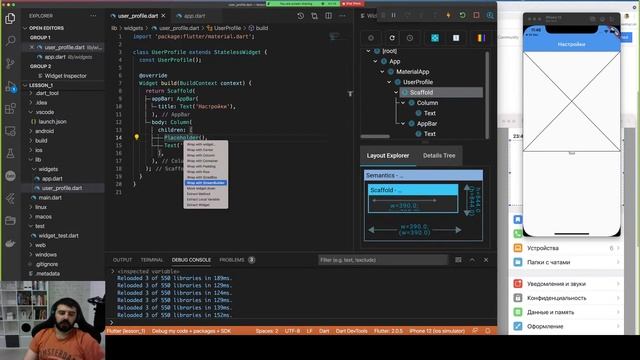This screenshot has width=640, height=360.
Task: Choose highlighted Wrap with StreamBuilder menu item
Action: point(206,183)
